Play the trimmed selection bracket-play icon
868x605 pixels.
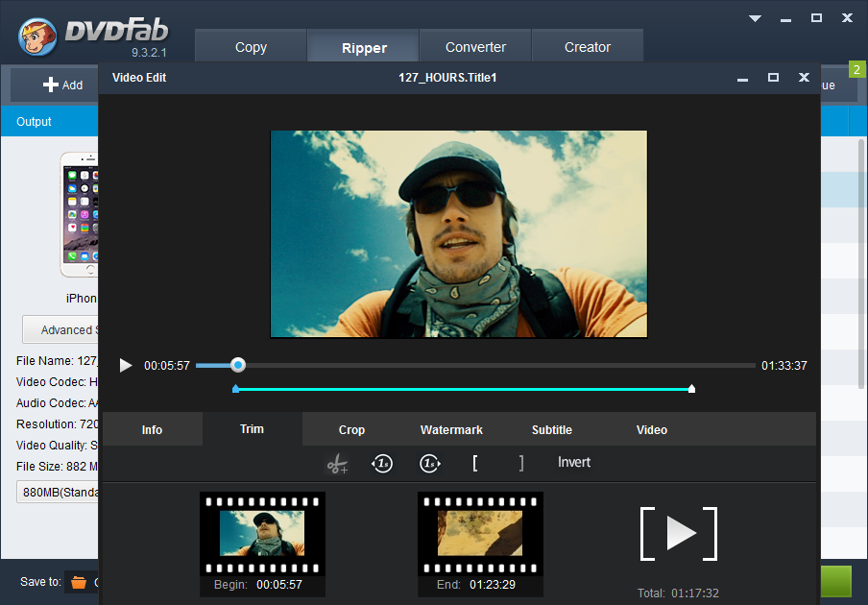click(x=679, y=534)
